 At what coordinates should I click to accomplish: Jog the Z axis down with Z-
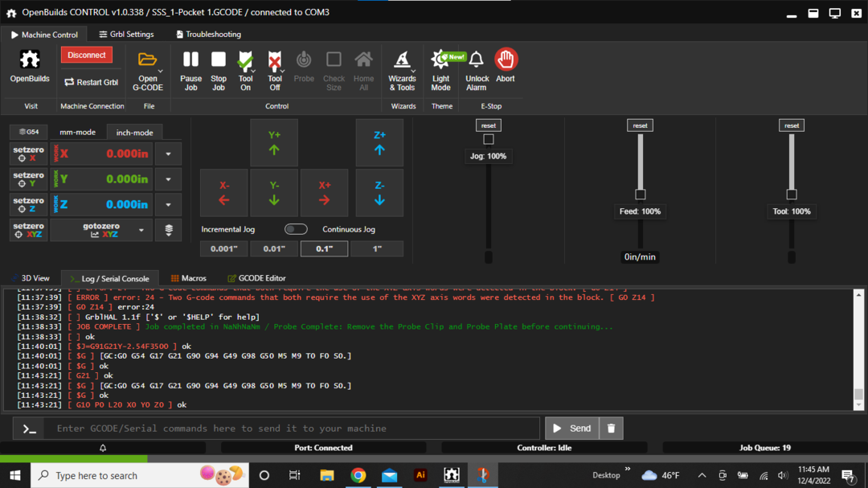379,193
